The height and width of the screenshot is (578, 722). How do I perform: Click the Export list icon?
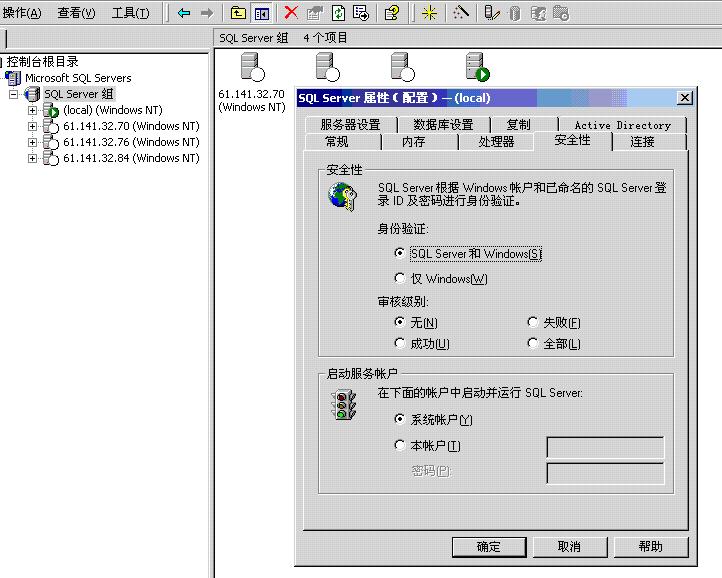(x=361, y=13)
